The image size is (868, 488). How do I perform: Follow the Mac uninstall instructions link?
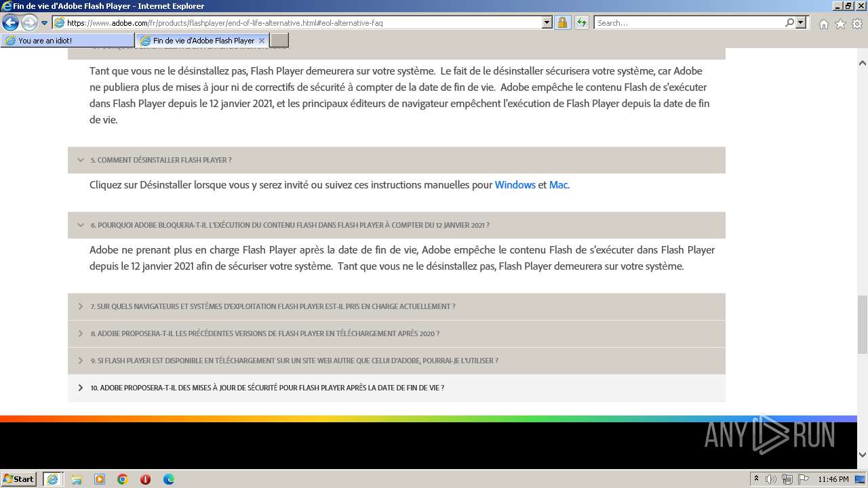click(x=558, y=185)
